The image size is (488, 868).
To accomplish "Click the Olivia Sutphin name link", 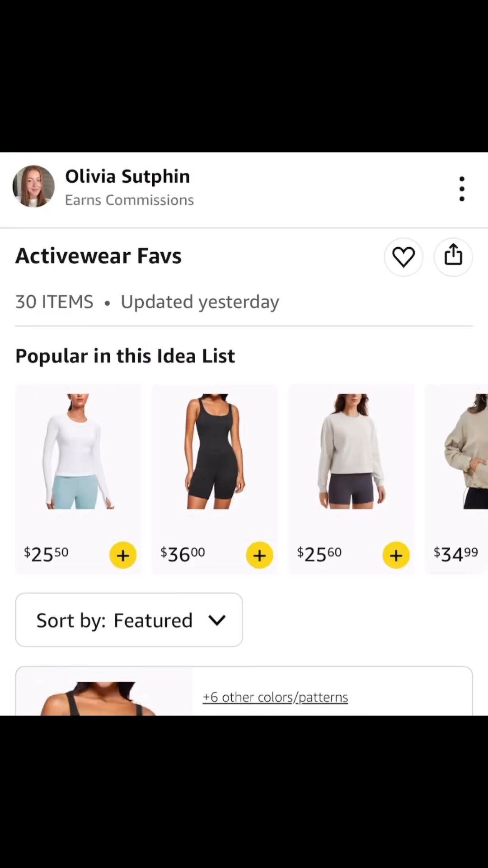I will pos(127,176).
